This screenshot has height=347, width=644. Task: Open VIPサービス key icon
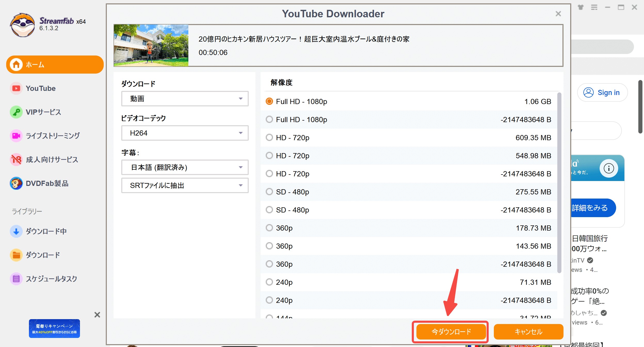16,112
